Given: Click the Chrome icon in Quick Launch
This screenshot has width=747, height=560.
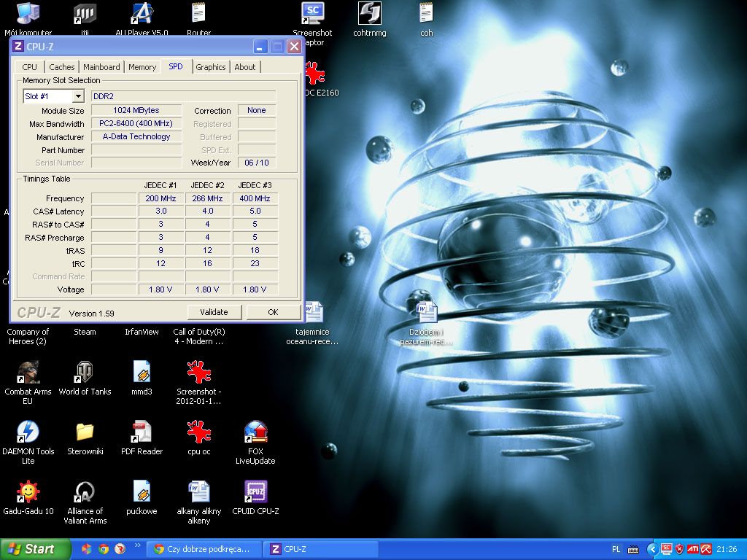Looking at the screenshot, I should coord(104,549).
